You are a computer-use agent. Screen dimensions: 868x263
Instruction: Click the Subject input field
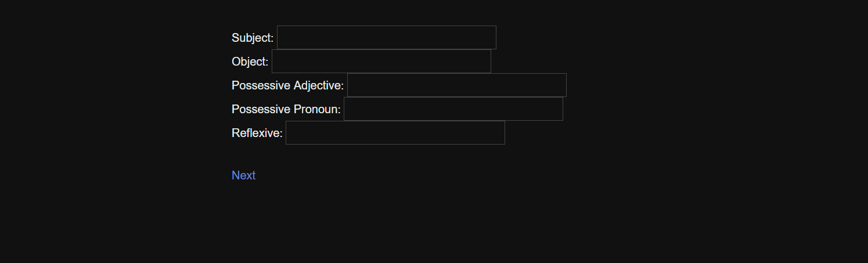[386, 38]
